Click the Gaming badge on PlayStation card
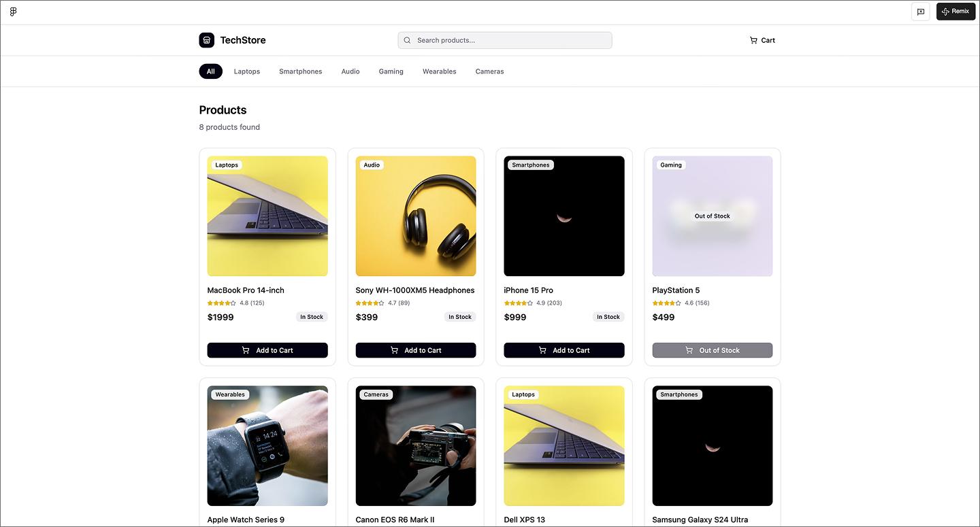Viewport: 980px width, 527px height. 671,165
